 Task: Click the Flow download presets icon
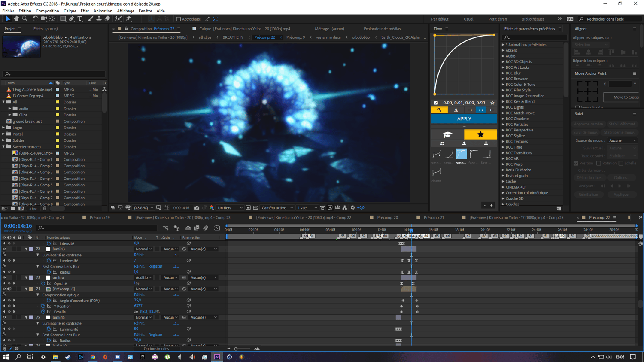pyautogui.click(x=486, y=143)
